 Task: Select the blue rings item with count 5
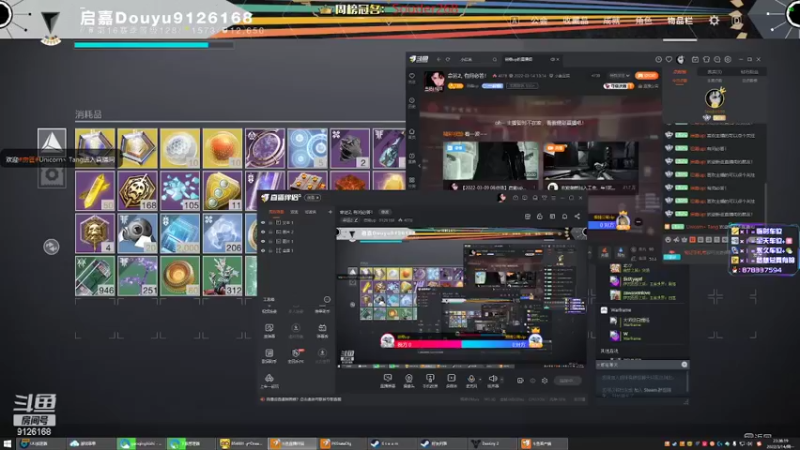pos(307,148)
